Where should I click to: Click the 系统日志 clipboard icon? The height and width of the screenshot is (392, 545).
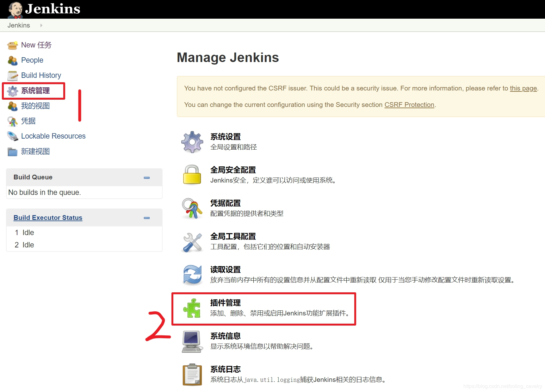click(192, 375)
